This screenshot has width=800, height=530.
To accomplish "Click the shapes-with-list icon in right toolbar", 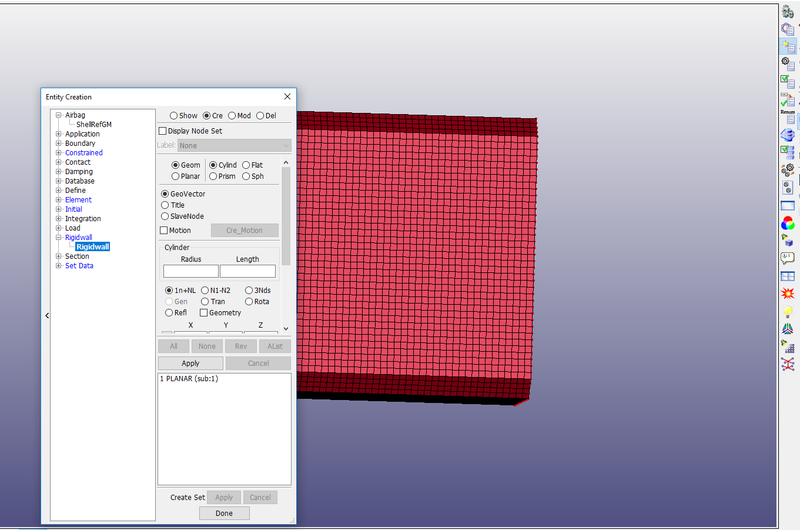I will [788, 30].
